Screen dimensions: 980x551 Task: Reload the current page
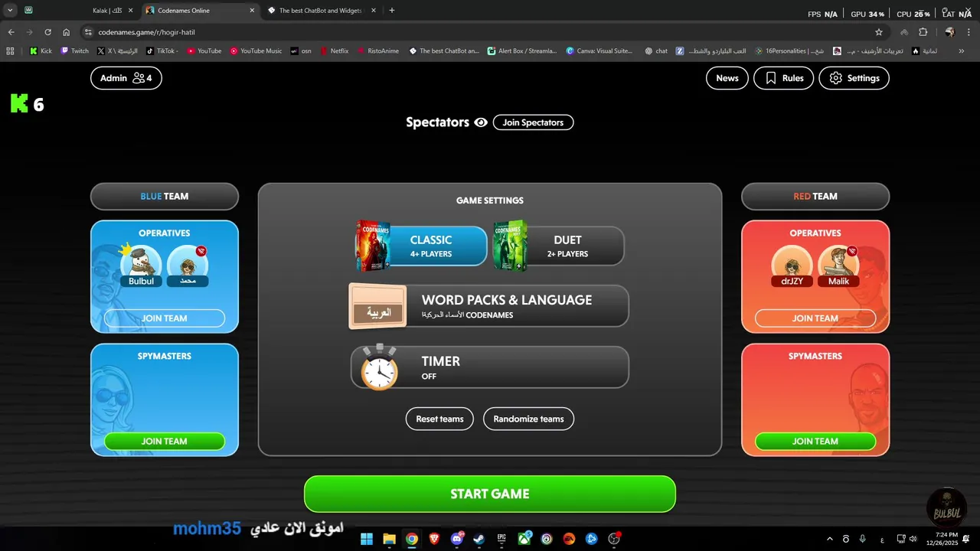(47, 32)
